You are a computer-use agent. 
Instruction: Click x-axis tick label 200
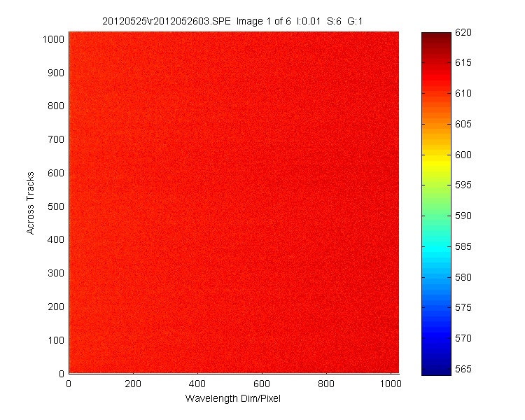[133, 384]
